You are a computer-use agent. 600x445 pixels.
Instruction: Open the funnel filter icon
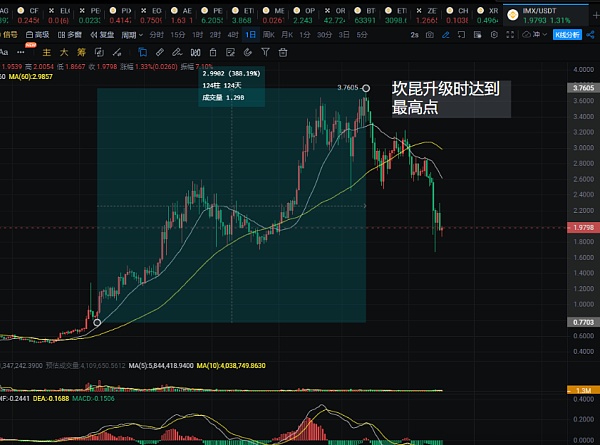pyautogui.click(x=265, y=52)
